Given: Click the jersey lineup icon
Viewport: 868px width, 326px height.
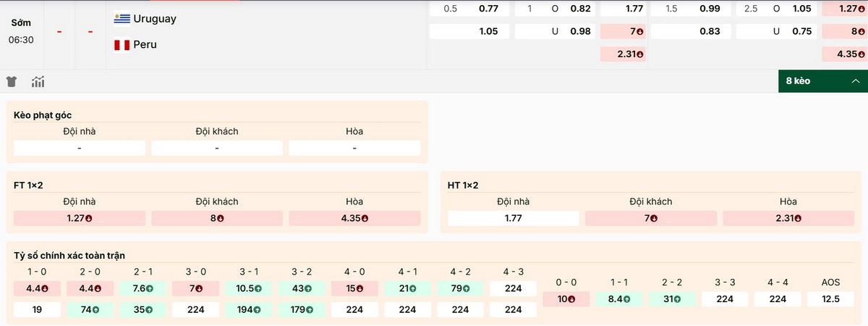Looking at the screenshot, I should (x=12, y=81).
